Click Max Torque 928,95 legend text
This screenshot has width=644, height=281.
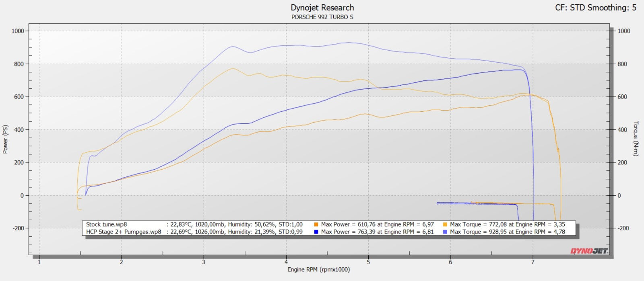pos(508,232)
